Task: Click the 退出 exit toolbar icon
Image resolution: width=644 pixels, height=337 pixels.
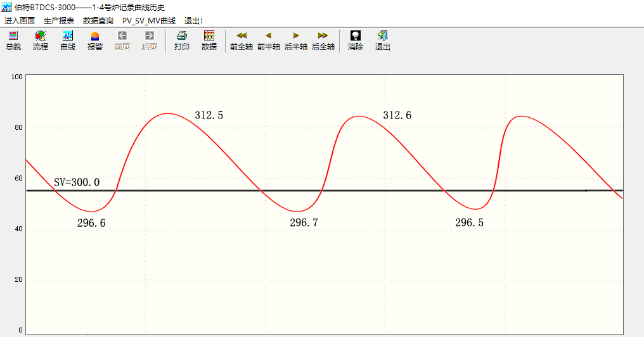Action: [x=383, y=41]
